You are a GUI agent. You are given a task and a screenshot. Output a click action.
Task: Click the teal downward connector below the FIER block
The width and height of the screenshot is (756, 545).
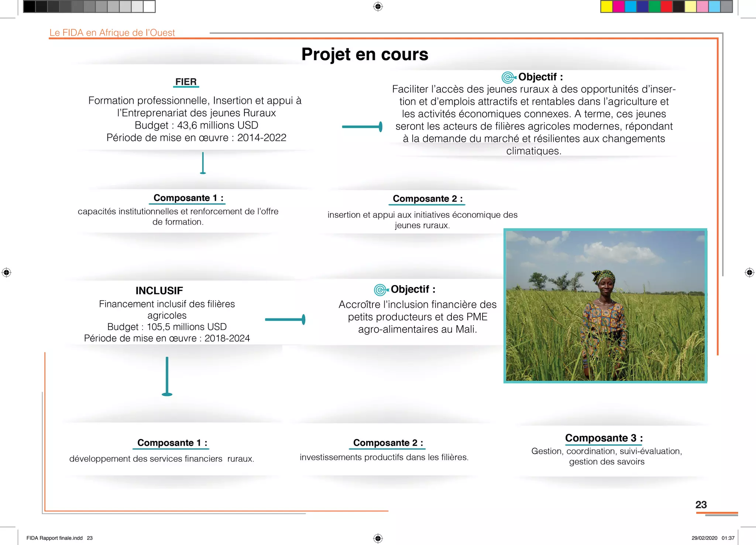pos(203,163)
